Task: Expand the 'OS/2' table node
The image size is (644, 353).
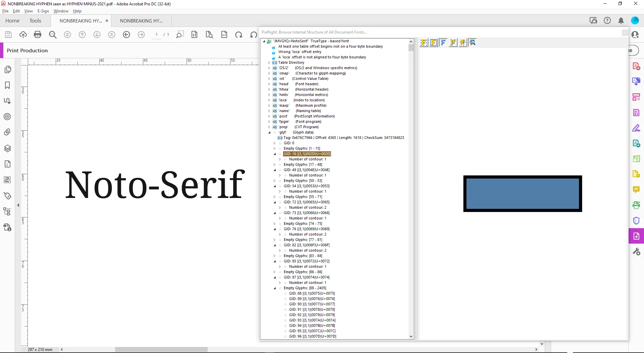Action: [269, 68]
